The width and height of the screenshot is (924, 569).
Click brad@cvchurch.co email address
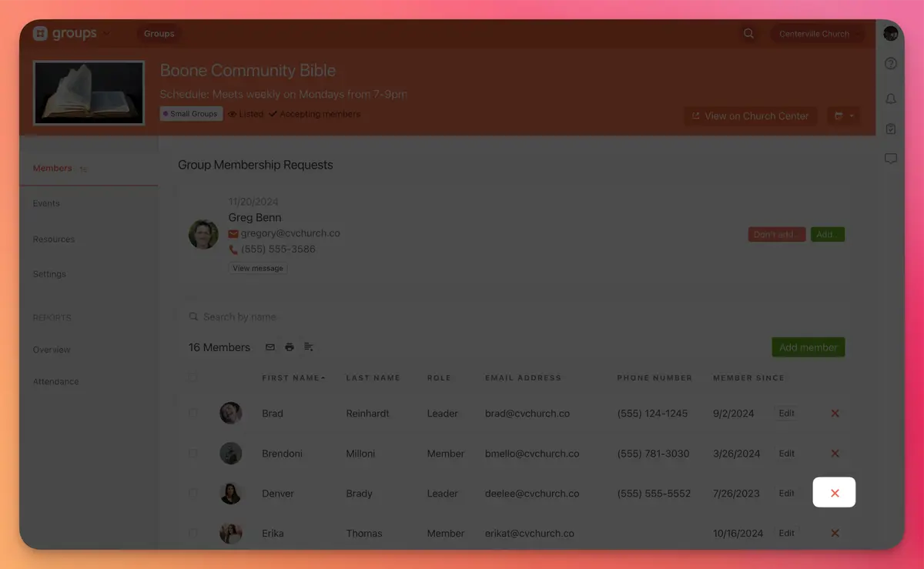coord(527,413)
